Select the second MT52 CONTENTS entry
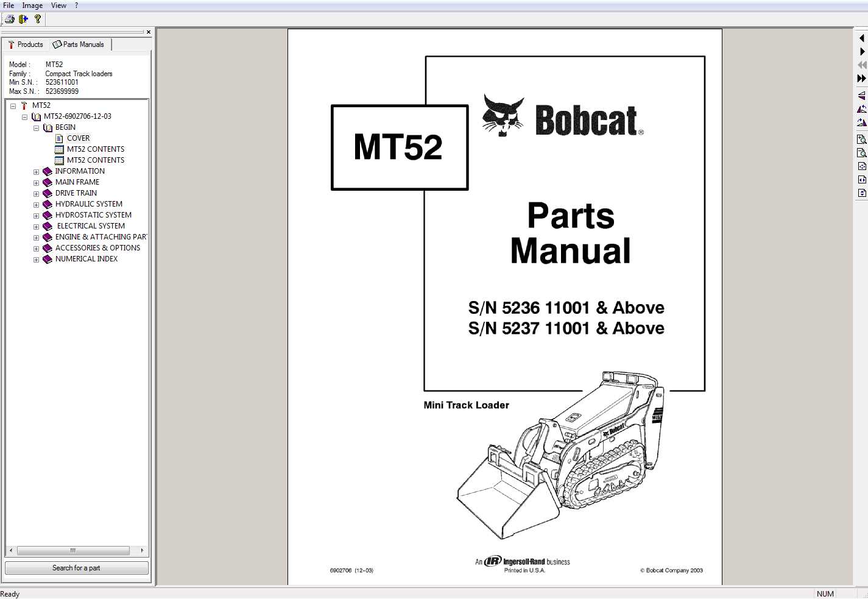 [x=96, y=160]
